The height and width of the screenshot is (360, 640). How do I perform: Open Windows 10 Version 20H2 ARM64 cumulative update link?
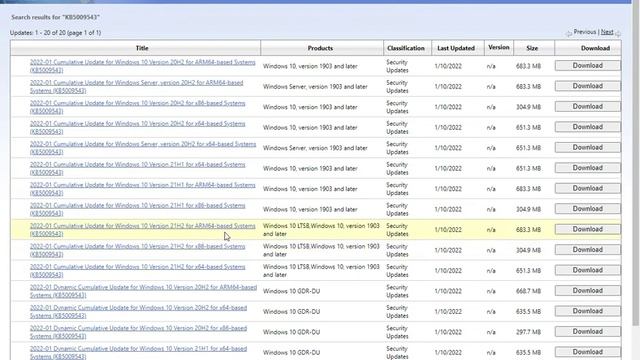coord(142,66)
